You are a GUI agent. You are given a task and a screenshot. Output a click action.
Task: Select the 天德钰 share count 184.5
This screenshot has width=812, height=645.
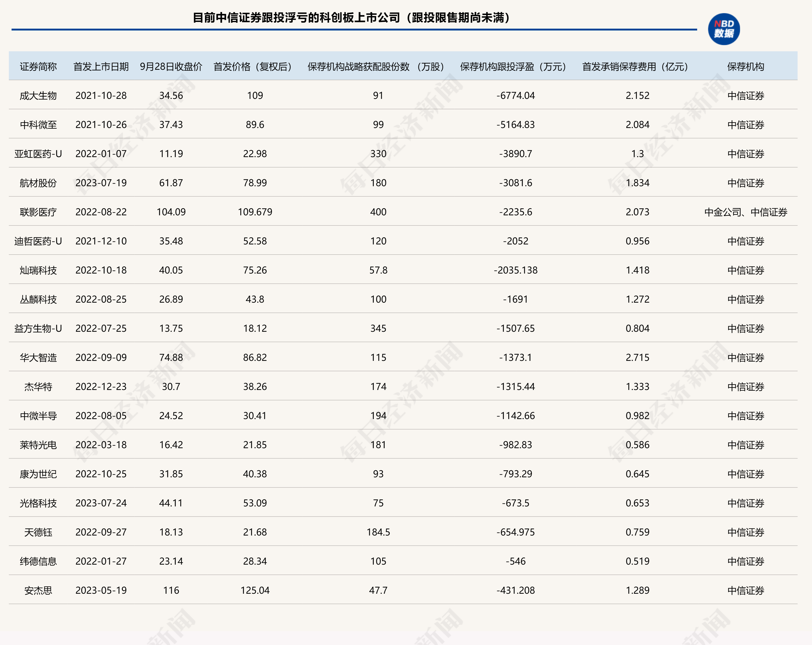(x=378, y=532)
